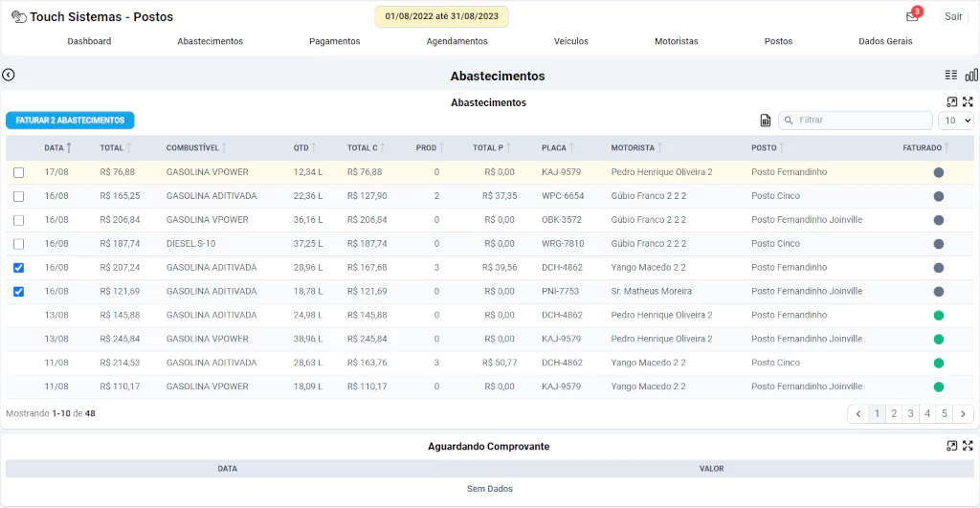Sort by MOTORISTA column
The height and width of the screenshot is (508, 980).
636,148
